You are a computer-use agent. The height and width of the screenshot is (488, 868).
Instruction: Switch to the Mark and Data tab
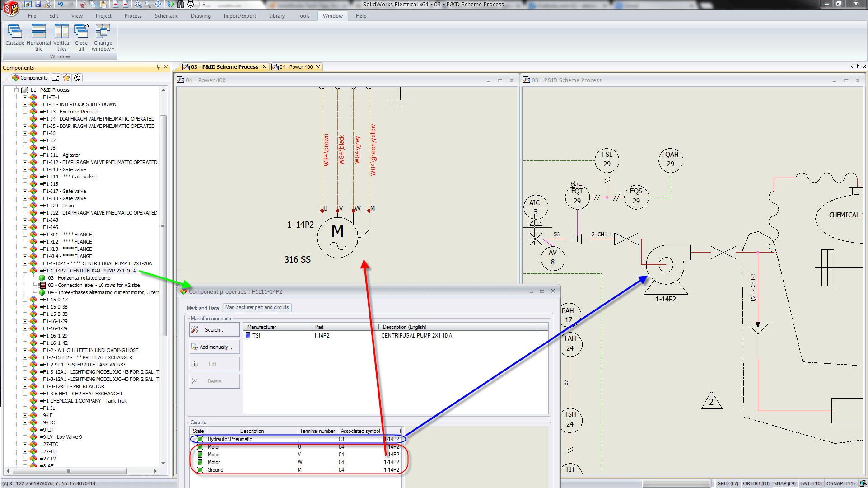coord(202,307)
